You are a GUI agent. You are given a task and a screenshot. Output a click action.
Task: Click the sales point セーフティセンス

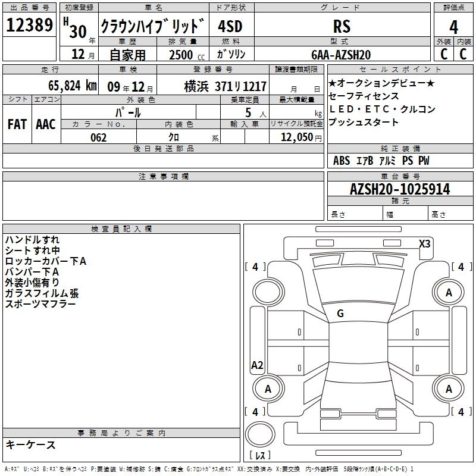[x=364, y=96]
